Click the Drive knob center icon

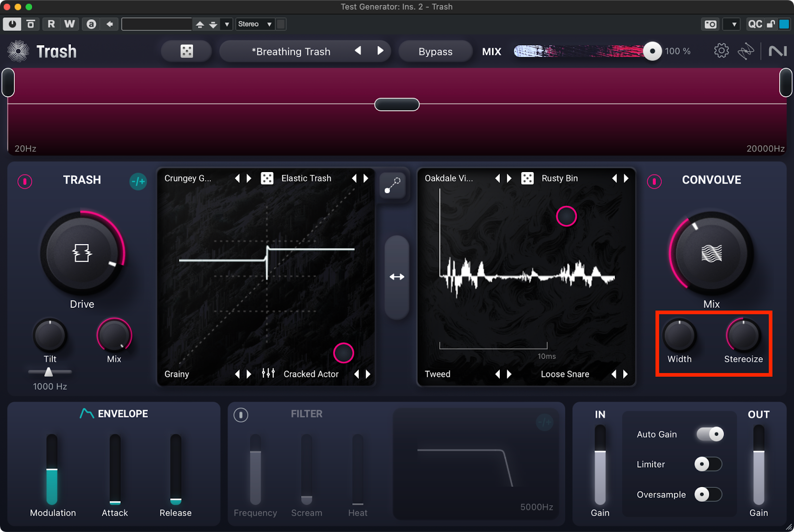click(82, 253)
